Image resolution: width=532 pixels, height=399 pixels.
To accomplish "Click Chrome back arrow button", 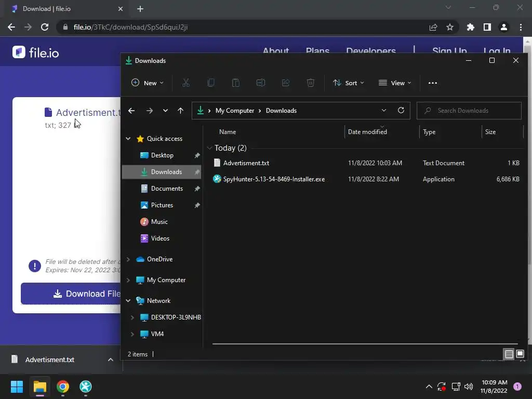I will click(11, 27).
